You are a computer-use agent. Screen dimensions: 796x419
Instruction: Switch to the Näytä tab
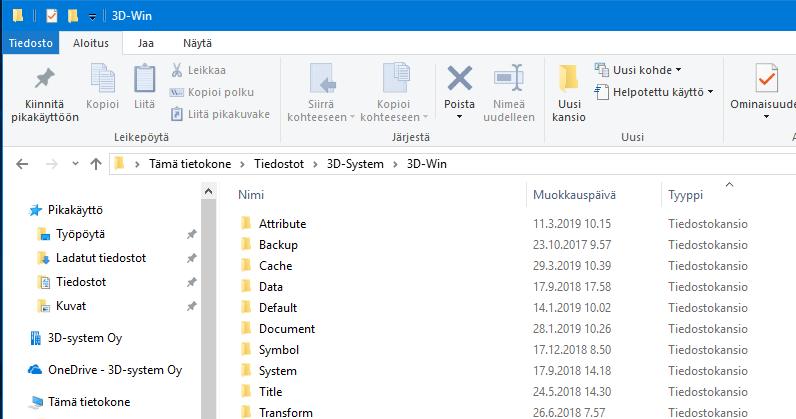click(197, 43)
